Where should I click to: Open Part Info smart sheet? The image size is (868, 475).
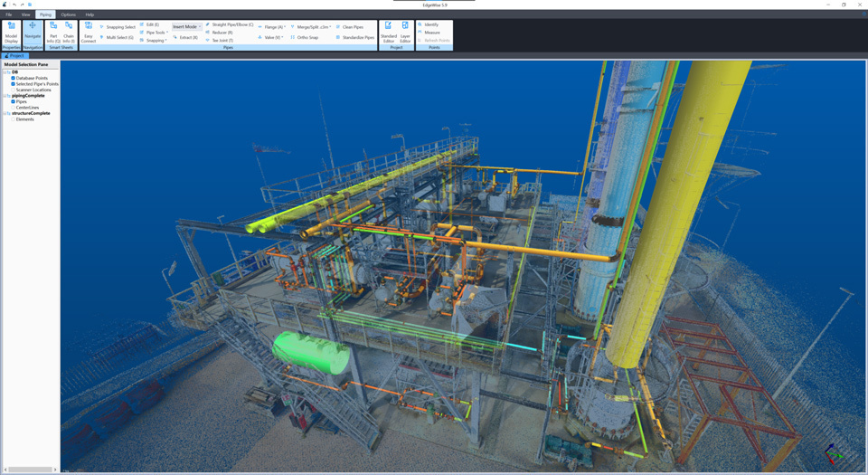pos(53,32)
